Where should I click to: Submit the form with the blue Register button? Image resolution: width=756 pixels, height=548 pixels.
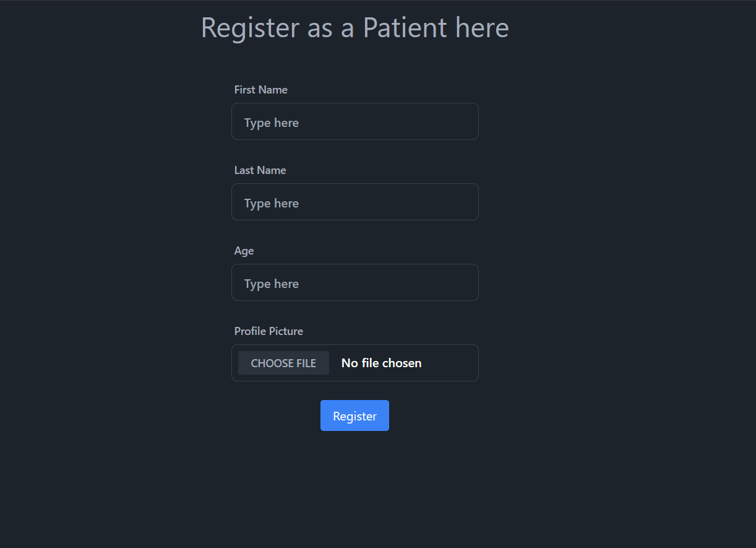pos(354,415)
